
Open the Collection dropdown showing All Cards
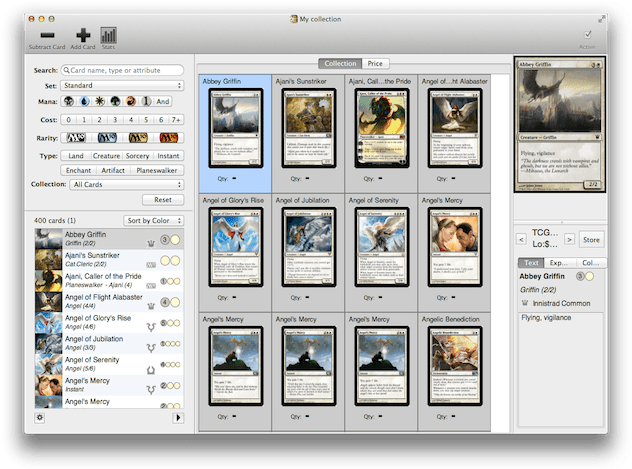point(127,185)
